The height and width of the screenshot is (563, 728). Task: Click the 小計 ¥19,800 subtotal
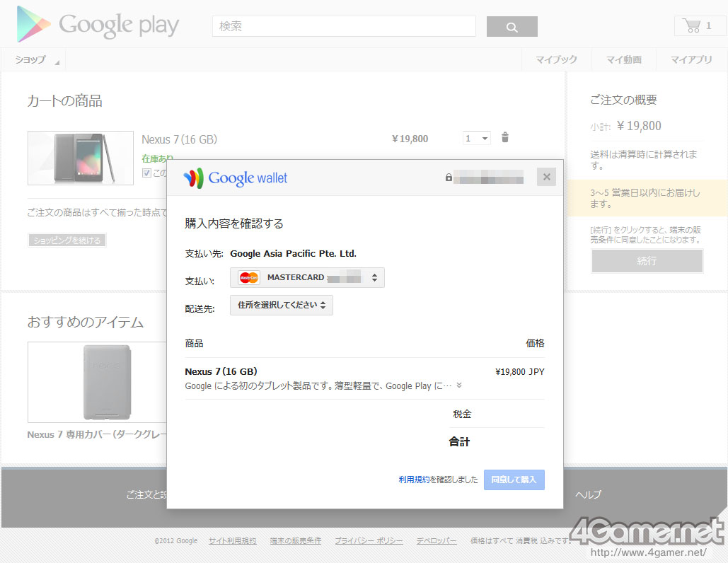(625, 126)
